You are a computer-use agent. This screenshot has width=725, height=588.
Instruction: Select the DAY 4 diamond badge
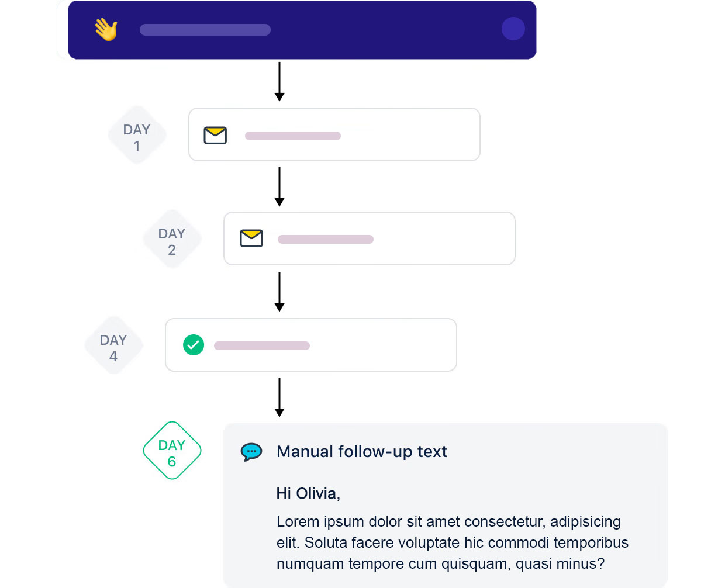tap(113, 345)
